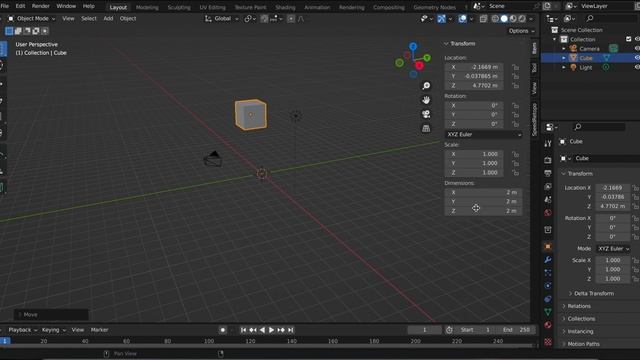Open the Scene properties tab icon

[548, 199]
